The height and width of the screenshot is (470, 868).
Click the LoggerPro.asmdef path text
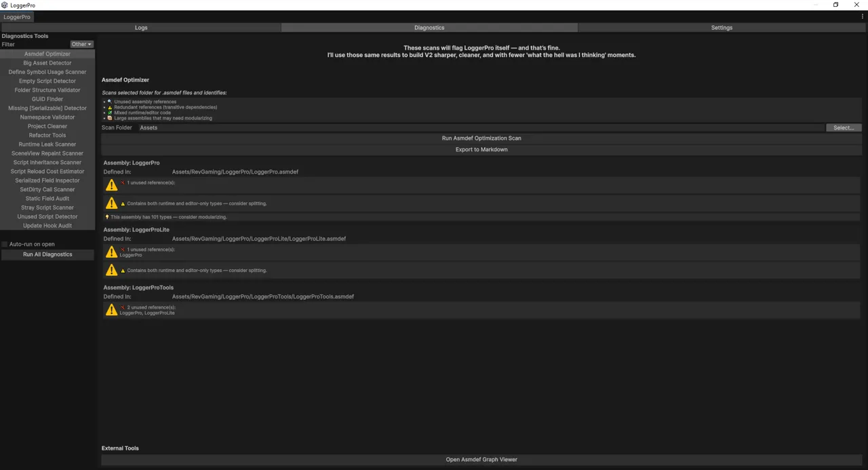(235, 172)
